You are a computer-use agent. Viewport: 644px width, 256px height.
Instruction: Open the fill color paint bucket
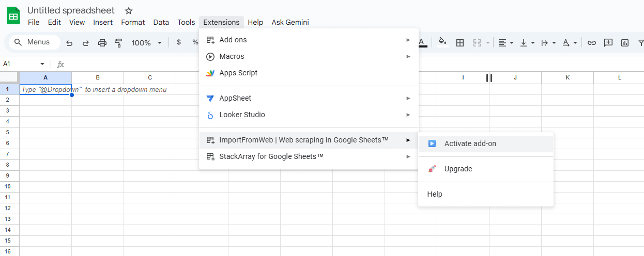(x=442, y=42)
